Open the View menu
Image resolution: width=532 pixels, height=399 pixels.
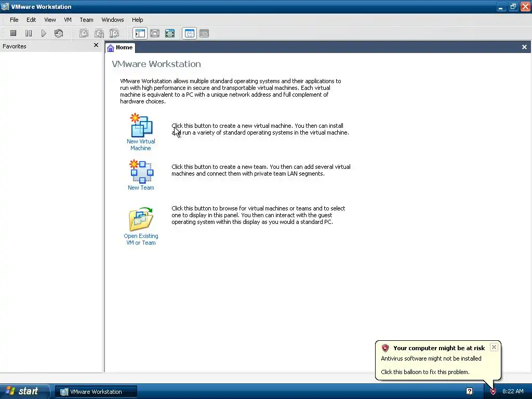(x=50, y=20)
